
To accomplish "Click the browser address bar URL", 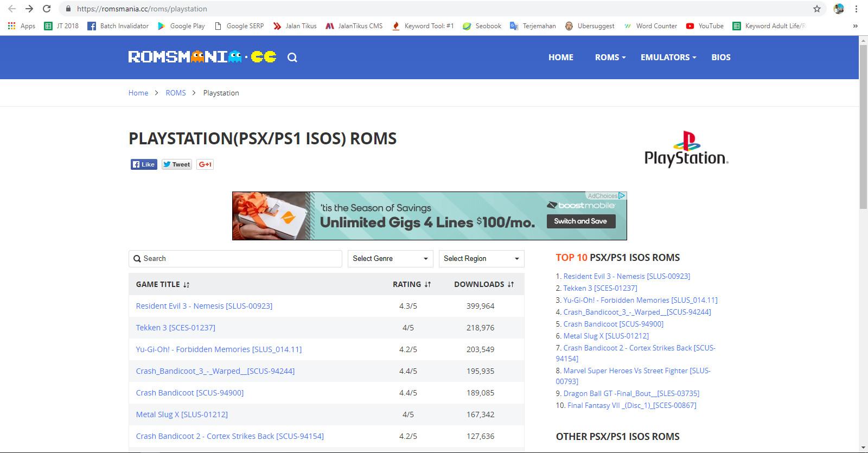I will 142,9.
